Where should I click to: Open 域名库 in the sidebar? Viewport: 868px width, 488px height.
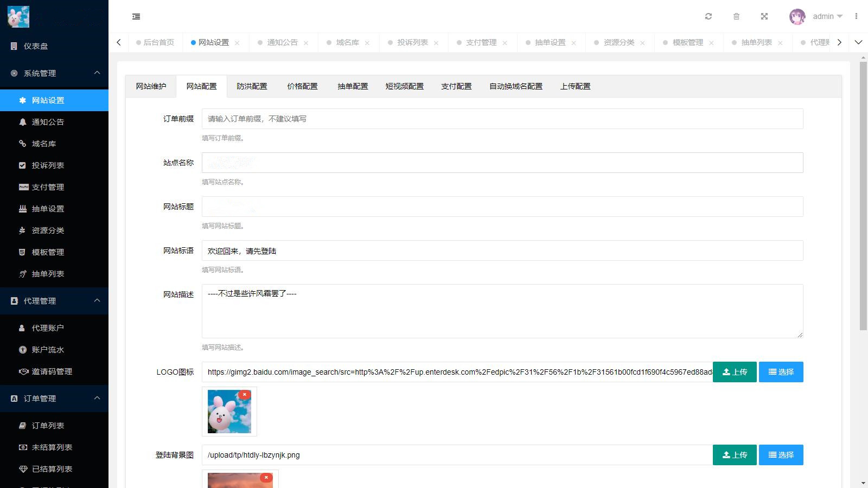point(54,144)
